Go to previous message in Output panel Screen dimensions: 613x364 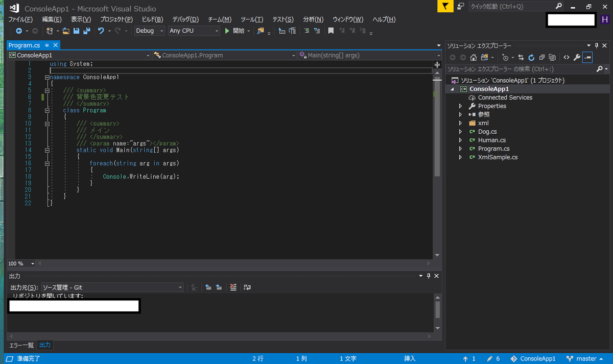(x=208, y=287)
